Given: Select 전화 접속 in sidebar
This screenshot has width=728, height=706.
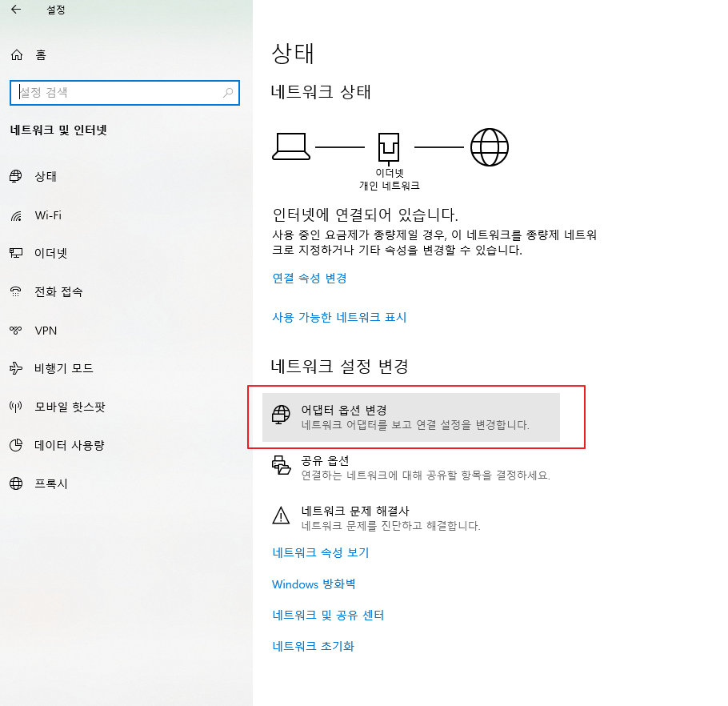Looking at the screenshot, I should (58, 291).
